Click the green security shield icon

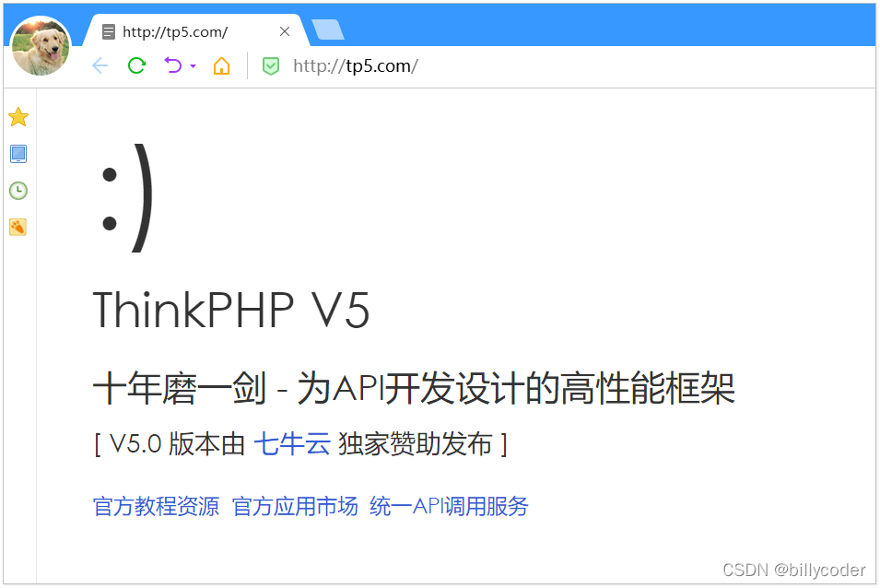click(x=271, y=66)
